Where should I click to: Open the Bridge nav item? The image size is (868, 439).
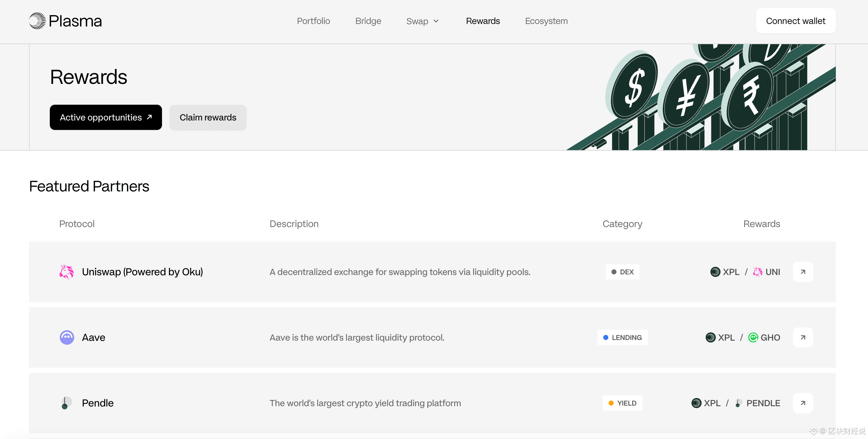(x=368, y=21)
